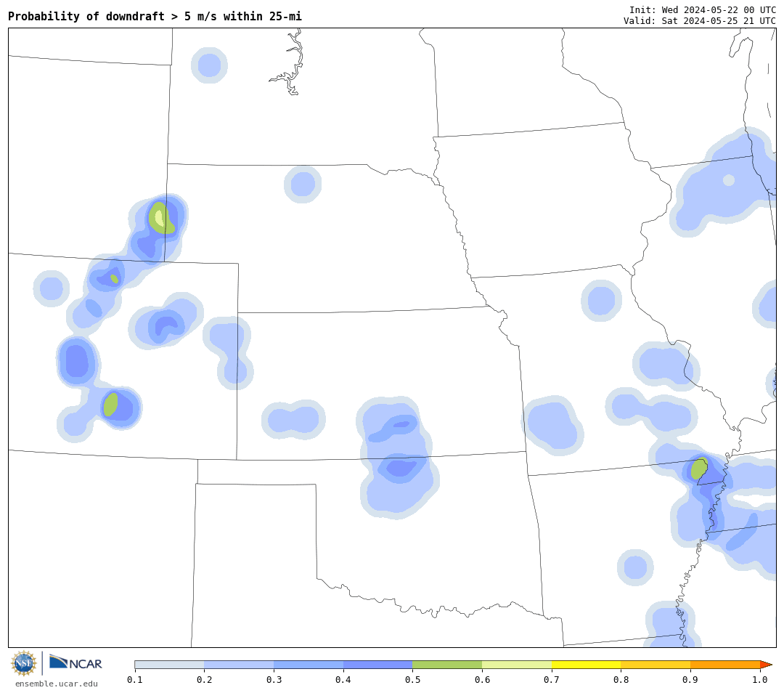Click the 0.1 colorbar tick label
Image resolution: width=784 pixels, height=693 pixels.
(x=135, y=679)
